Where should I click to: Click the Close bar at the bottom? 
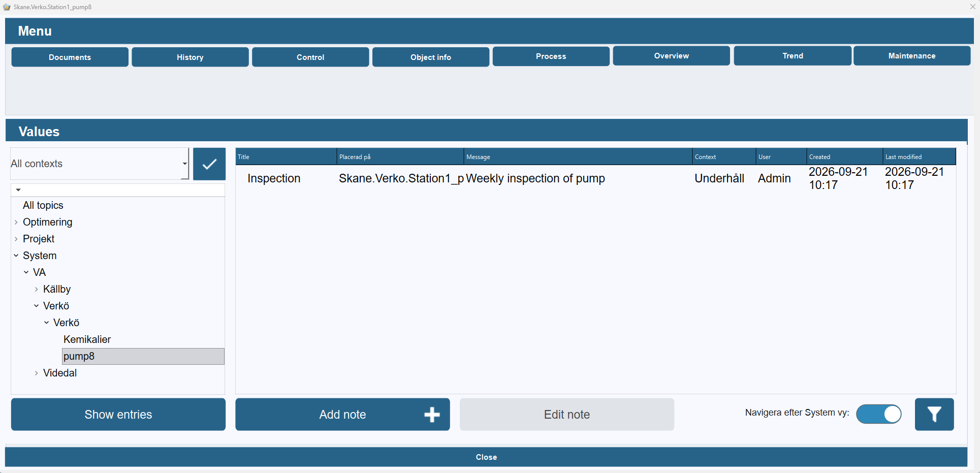tap(486, 457)
